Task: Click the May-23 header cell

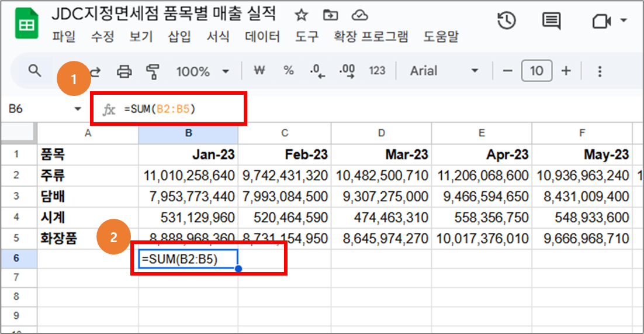Action: [x=582, y=154]
